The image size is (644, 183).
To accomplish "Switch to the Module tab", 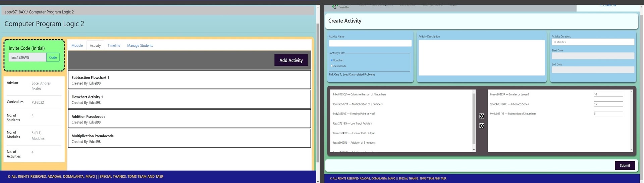I will tap(77, 45).
